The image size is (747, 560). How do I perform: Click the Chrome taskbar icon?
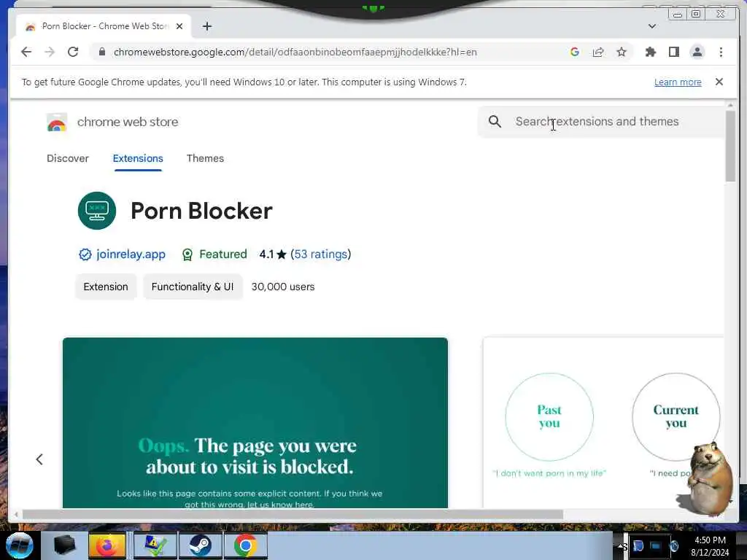coord(246,545)
